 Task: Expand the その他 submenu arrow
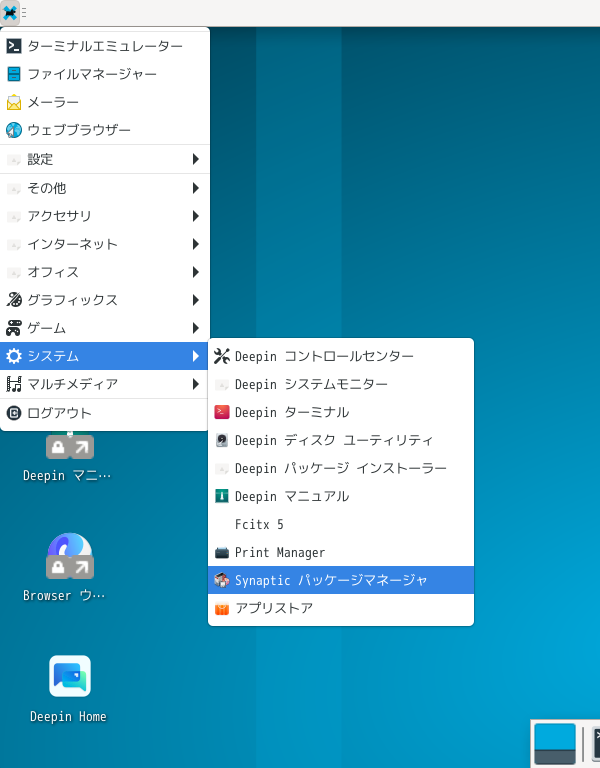click(x=196, y=188)
